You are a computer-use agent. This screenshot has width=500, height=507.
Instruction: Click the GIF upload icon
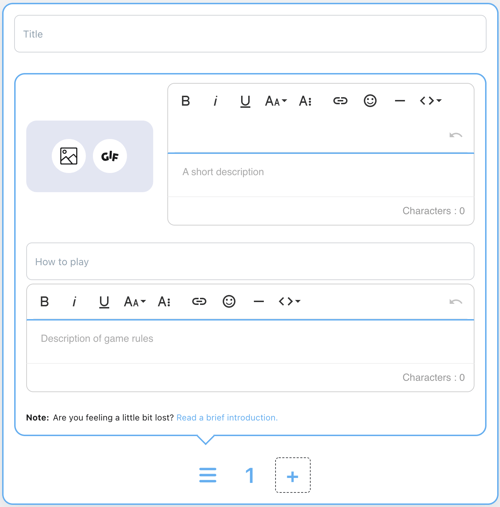(110, 156)
